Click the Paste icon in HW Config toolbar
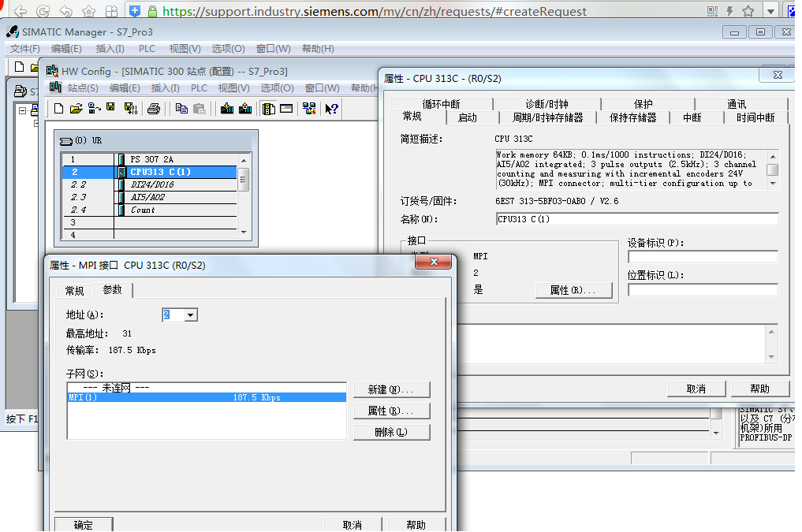This screenshot has height=532, width=802. tap(200, 108)
